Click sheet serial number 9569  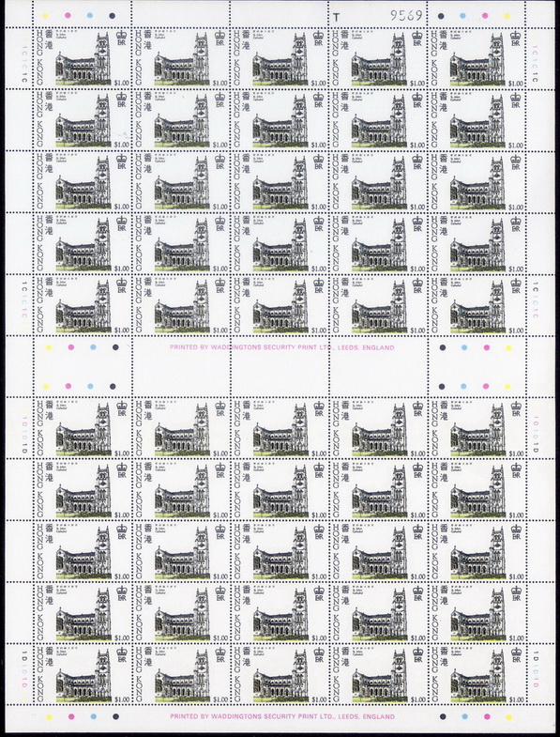pyautogui.click(x=407, y=16)
